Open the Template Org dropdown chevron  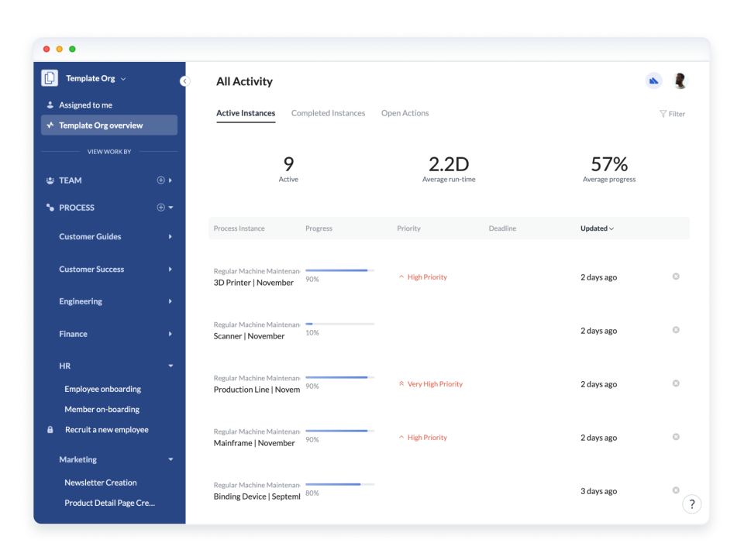[x=123, y=79]
